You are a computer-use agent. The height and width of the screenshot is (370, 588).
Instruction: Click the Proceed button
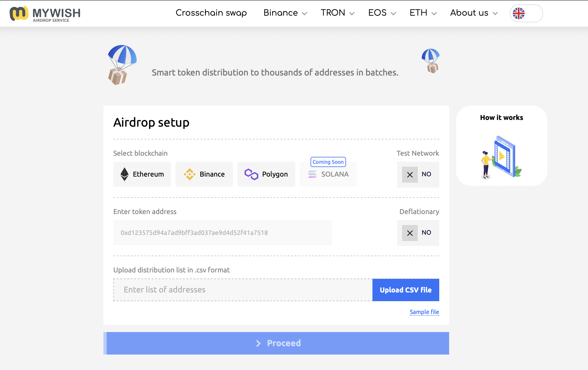click(x=276, y=343)
